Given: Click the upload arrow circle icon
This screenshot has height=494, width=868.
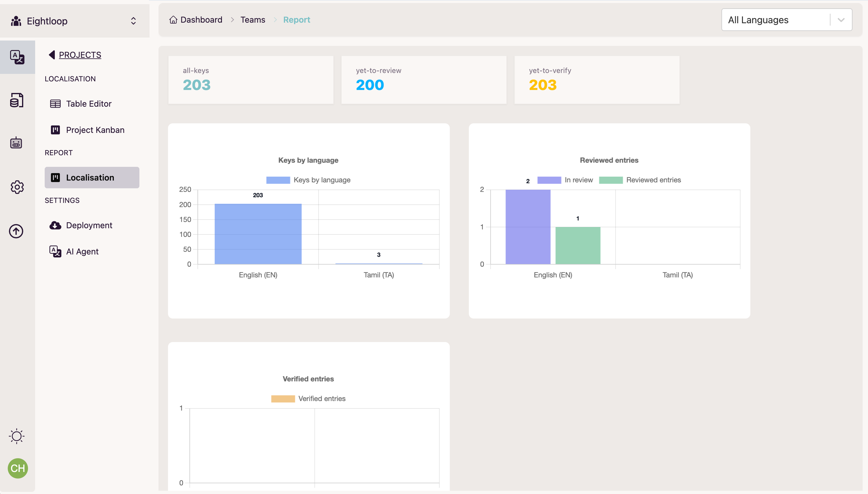Looking at the screenshot, I should coord(16,231).
